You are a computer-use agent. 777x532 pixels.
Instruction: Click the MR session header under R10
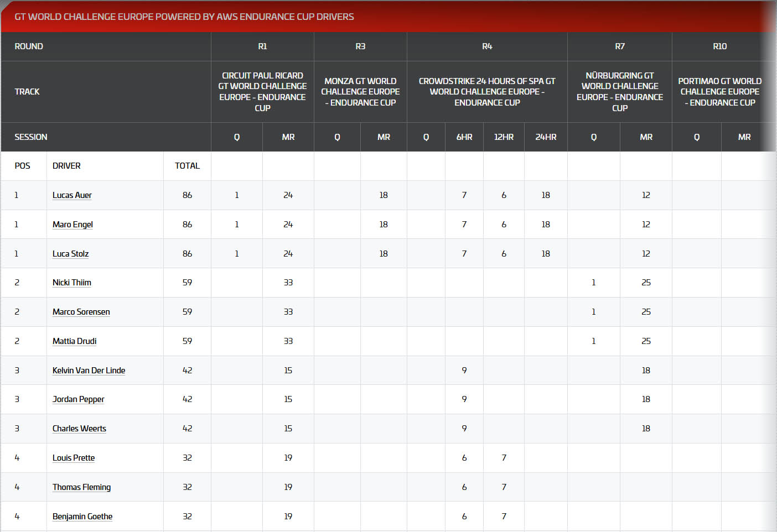(744, 137)
